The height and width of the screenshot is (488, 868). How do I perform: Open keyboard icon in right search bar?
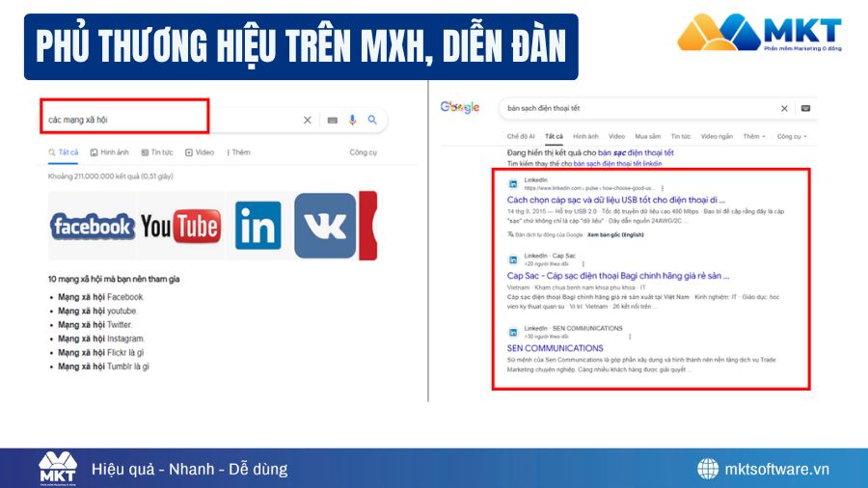[x=806, y=108]
